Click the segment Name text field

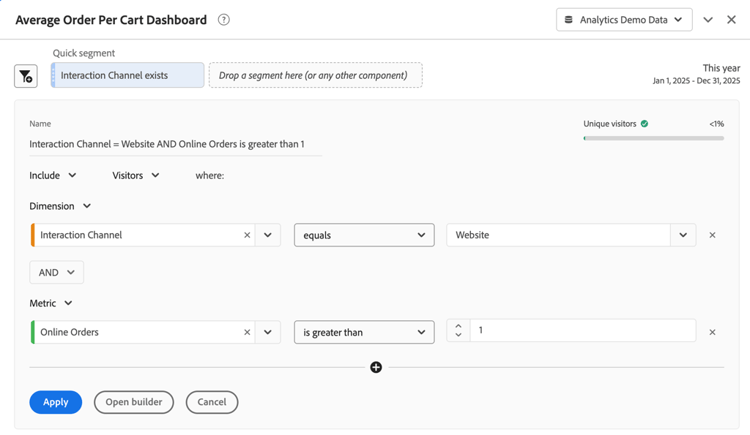tap(175, 144)
